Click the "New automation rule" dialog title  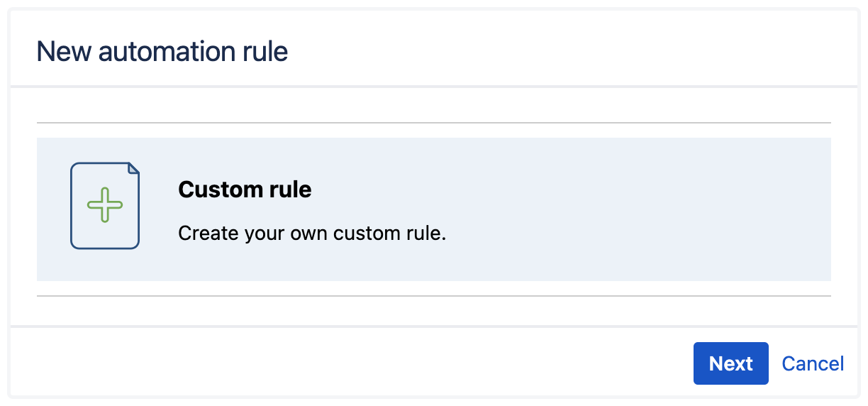[x=162, y=52]
